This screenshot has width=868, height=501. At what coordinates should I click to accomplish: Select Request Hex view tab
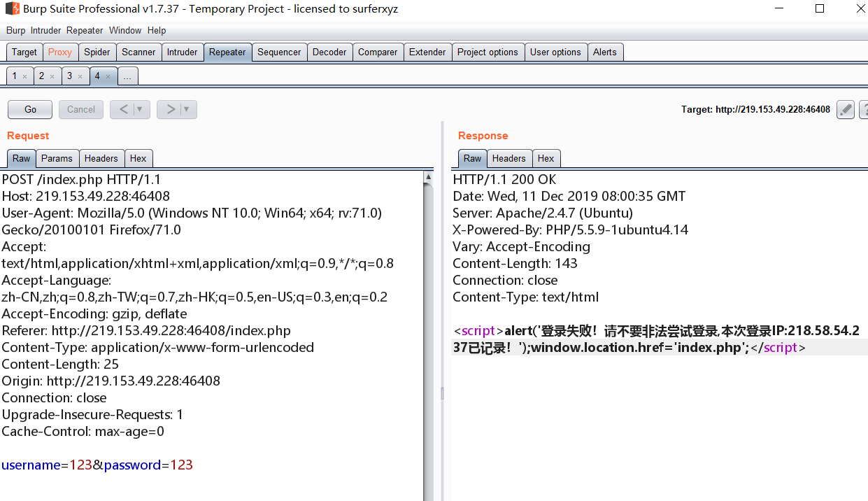[x=138, y=158]
